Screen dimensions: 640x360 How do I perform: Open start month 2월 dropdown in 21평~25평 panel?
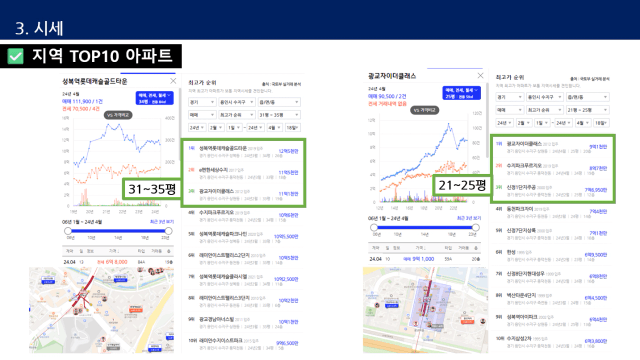coord(524,123)
